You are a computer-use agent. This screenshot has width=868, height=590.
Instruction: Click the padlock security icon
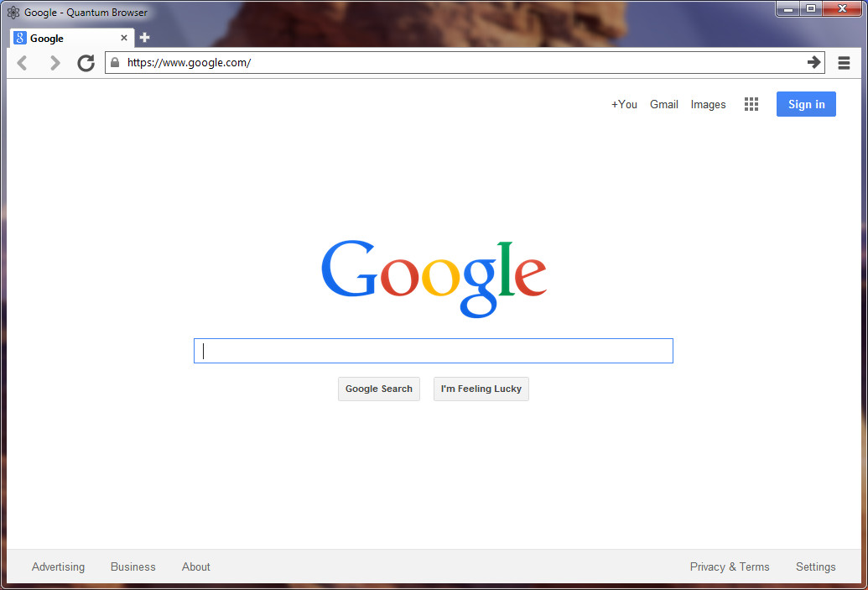pyautogui.click(x=115, y=63)
